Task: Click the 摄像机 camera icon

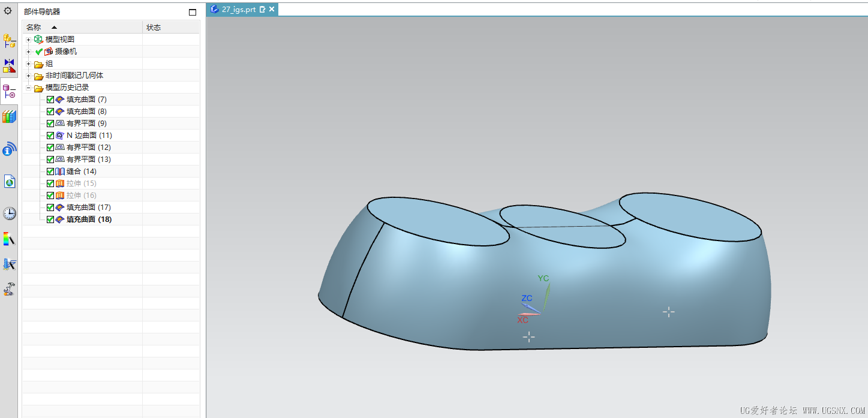Action: click(49, 52)
